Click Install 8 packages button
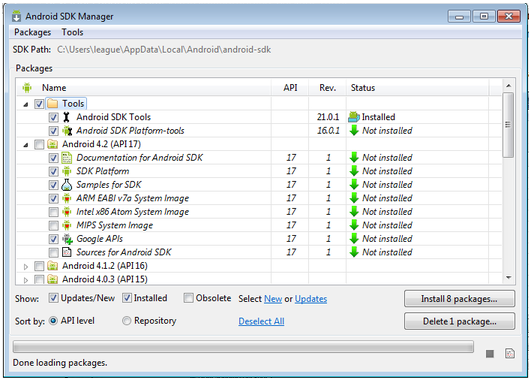Viewport: 531px width, 380px height. tap(459, 299)
